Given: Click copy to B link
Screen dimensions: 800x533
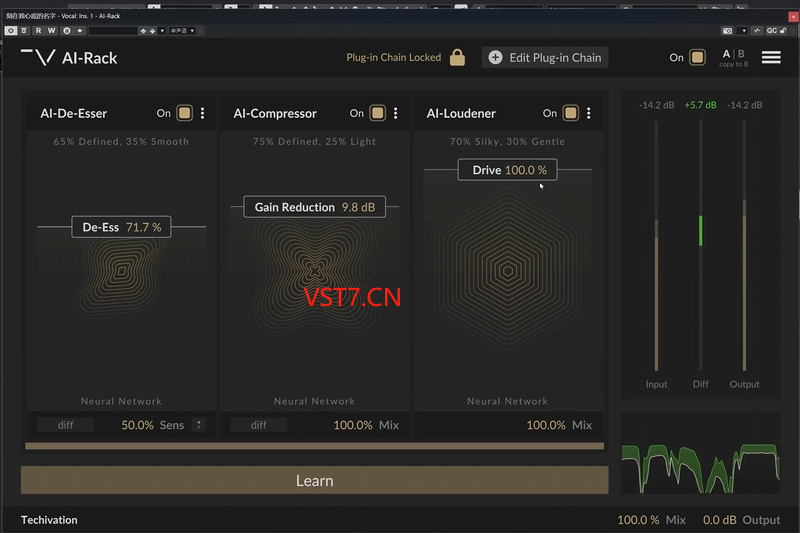Looking at the screenshot, I should coord(734,64).
